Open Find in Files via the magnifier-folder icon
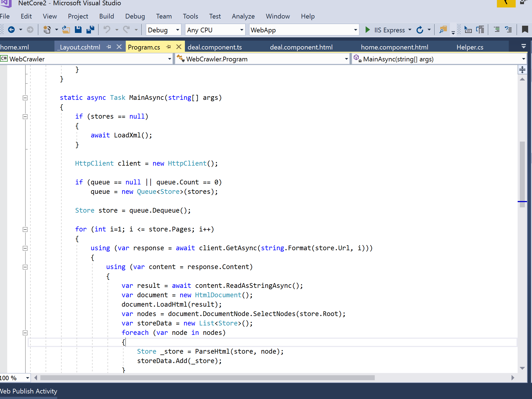532x399 pixels. pos(443,29)
